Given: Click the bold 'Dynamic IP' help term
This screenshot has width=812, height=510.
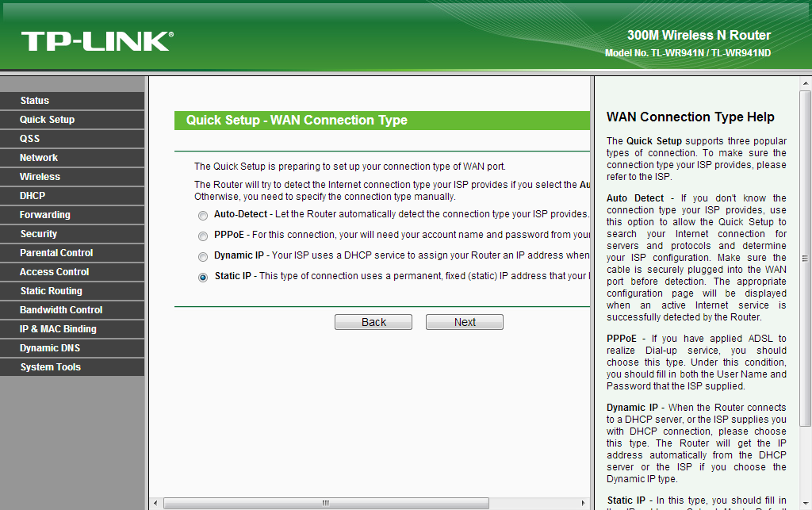Looking at the screenshot, I should coord(632,408).
